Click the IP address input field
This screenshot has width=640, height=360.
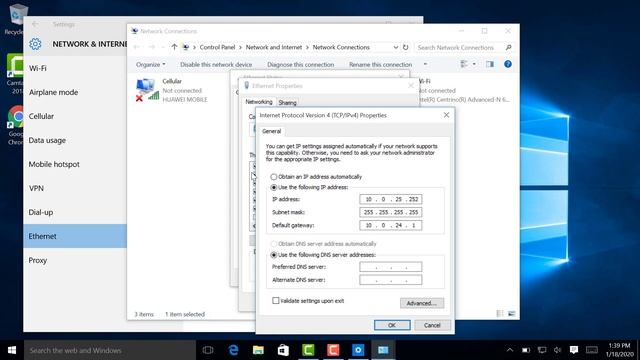click(391, 199)
